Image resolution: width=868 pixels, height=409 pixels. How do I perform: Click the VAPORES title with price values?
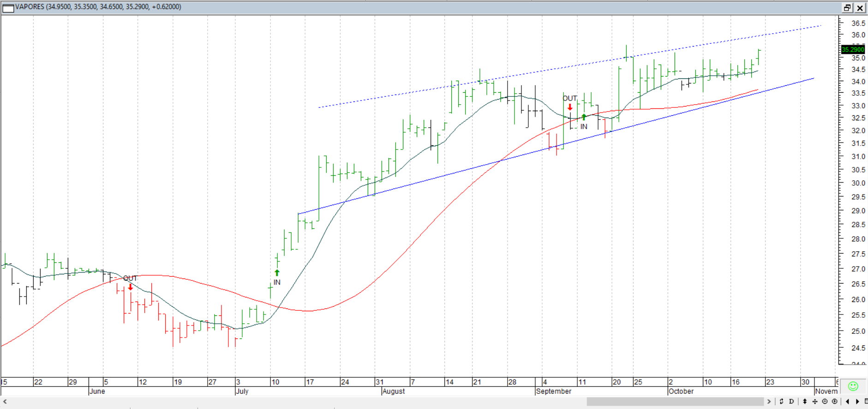98,7
